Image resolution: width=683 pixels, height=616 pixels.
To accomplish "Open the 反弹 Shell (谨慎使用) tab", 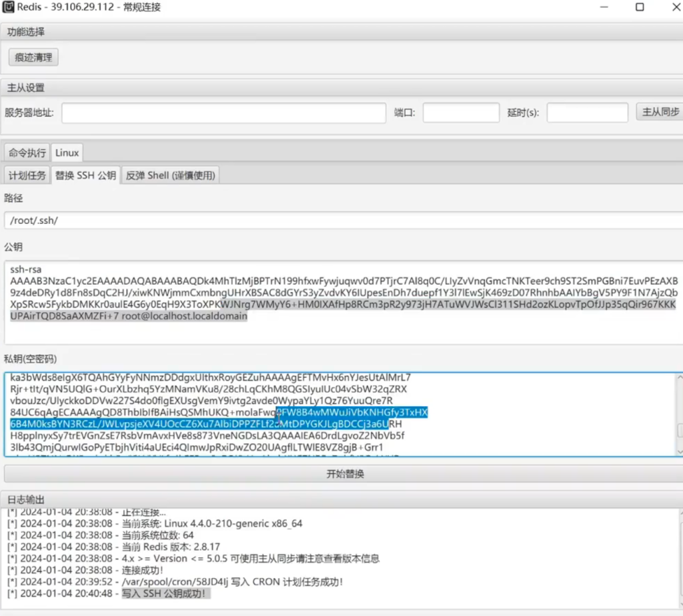I will point(170,175).
